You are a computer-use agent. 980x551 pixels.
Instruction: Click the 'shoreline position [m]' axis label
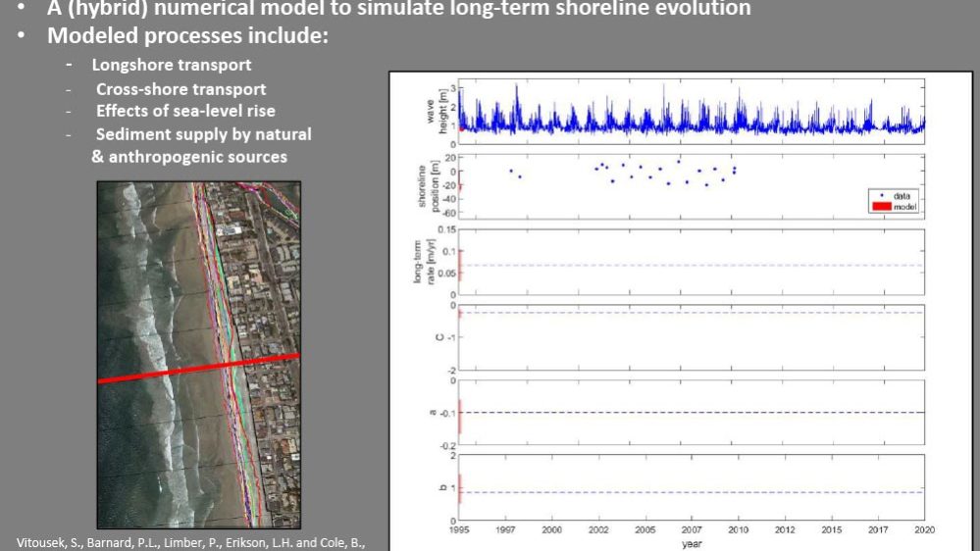[x=428, y=186]
